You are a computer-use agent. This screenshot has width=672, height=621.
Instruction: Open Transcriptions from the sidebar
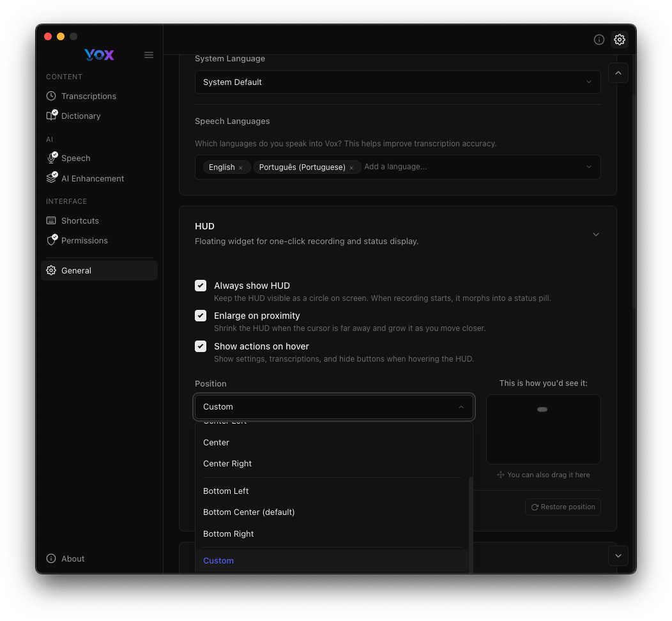coord(88,96)
